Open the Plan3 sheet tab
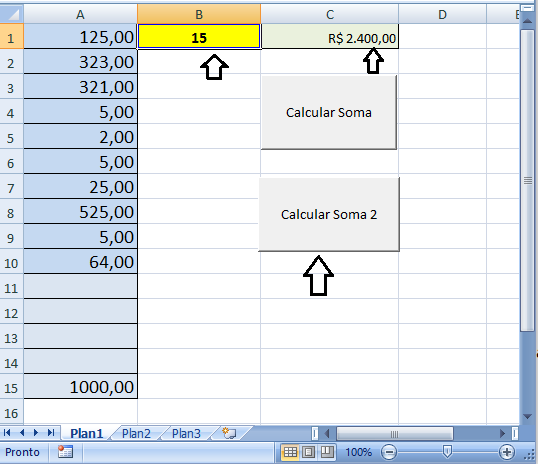This screenshot has height=464, width=538. click(186, 433)
